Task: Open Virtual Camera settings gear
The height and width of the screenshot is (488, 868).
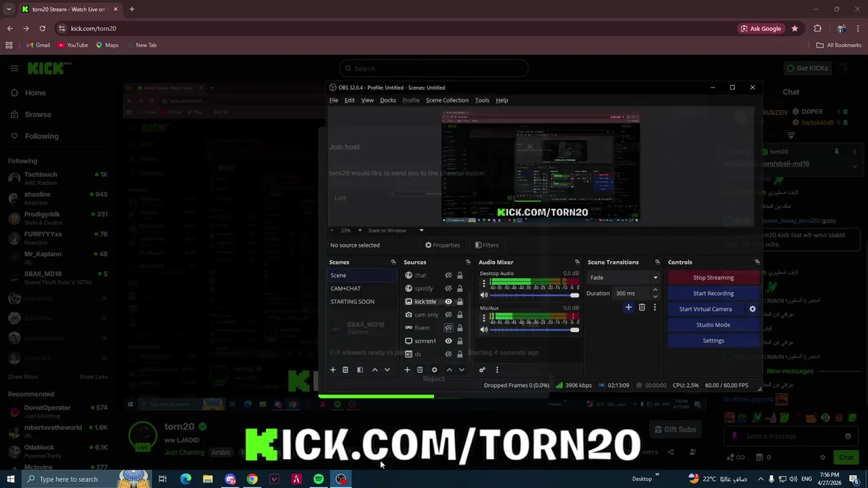Action: click(752, 309)
